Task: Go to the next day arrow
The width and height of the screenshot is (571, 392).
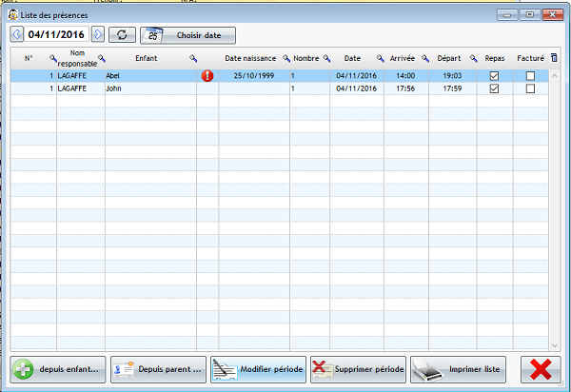Action: tap(97, 35)
